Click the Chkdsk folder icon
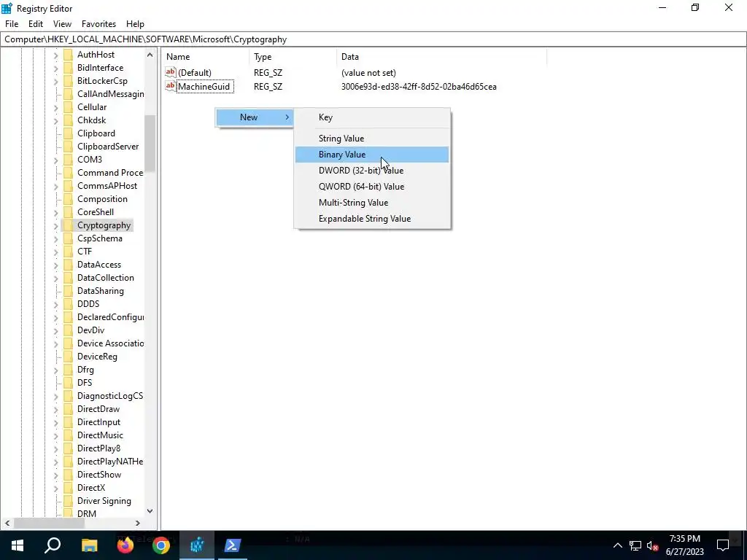 click(x=68, y=120)
